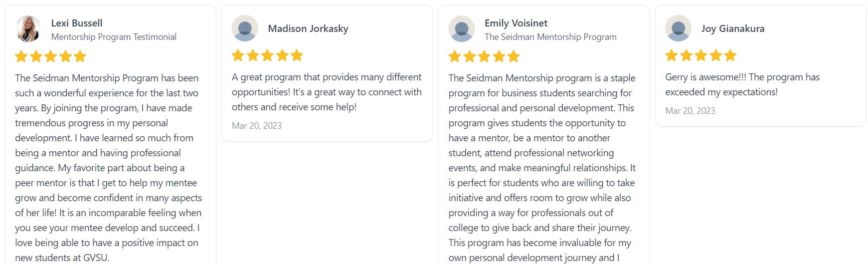868x271 pixels.
Task: Click Lexi Bussell's profile photo
Action: pyautogui.click(x=28, y=28)
